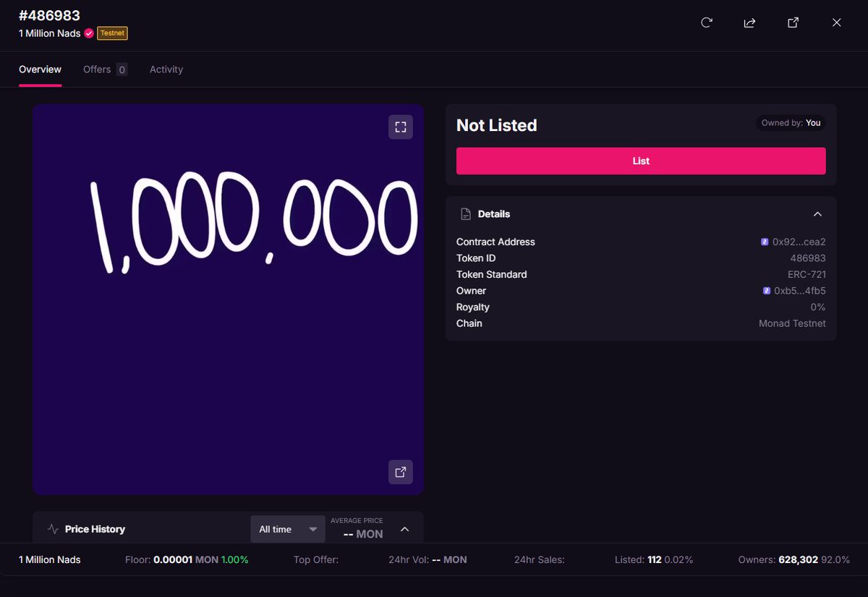Click the 24hr Sales stat

click(540, 559)
